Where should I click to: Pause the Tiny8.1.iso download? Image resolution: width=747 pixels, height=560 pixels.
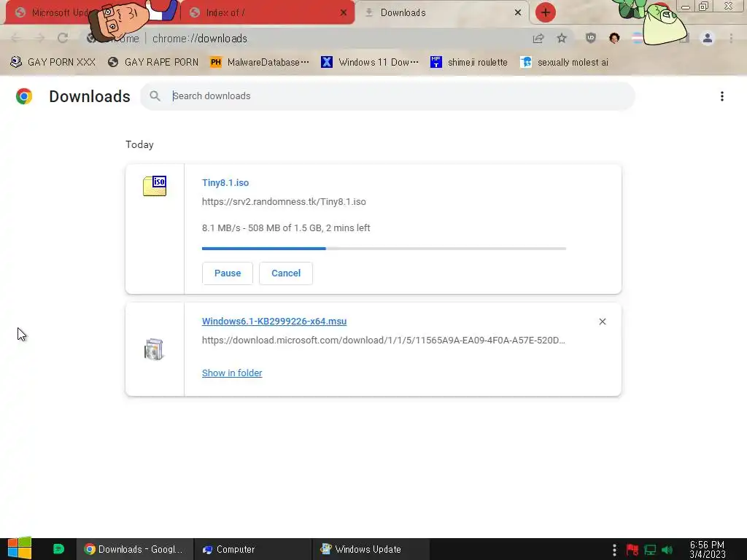tap(228, 273)
